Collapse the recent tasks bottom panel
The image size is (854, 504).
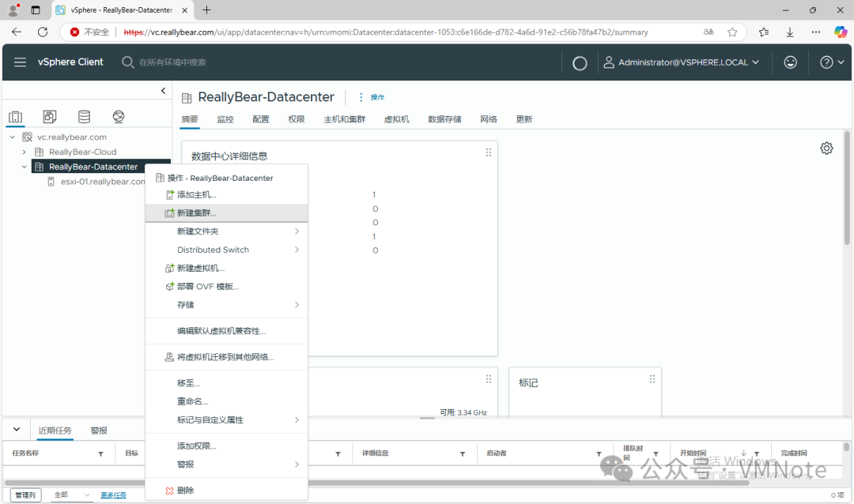click(x=17, y=430)
